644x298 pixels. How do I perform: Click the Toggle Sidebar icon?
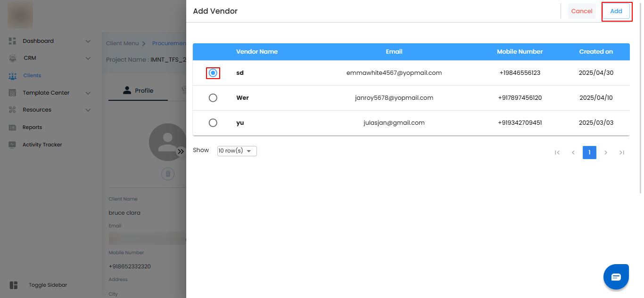pos(14,285)
